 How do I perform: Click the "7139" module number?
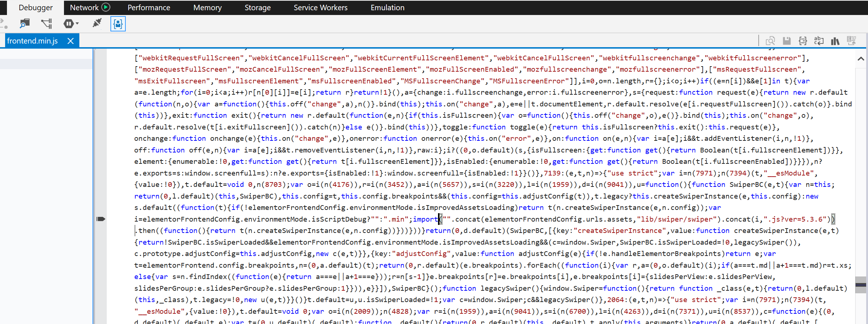coord(552,173)
